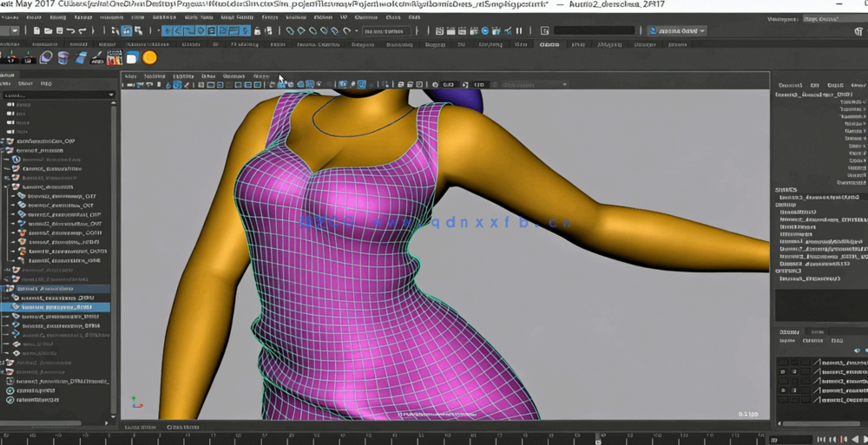
Task: Click the purple lens shelf icon
Action: (46, 58)
